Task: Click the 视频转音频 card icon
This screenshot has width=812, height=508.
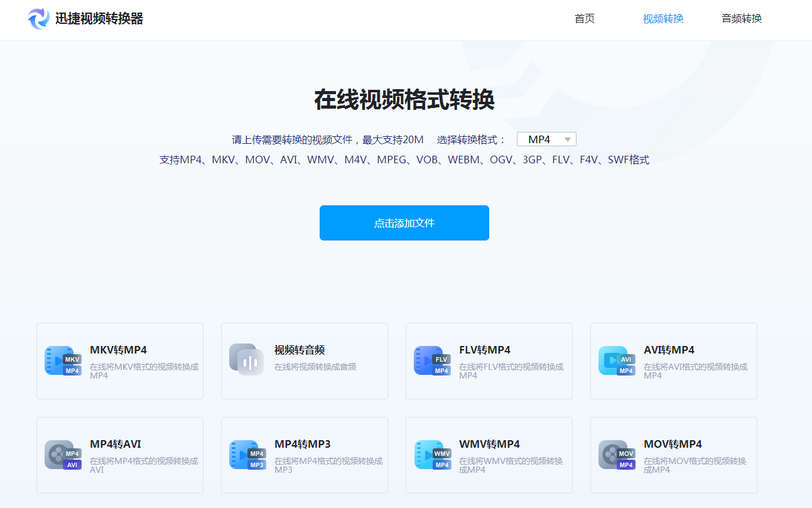Action: pos(247,359)
